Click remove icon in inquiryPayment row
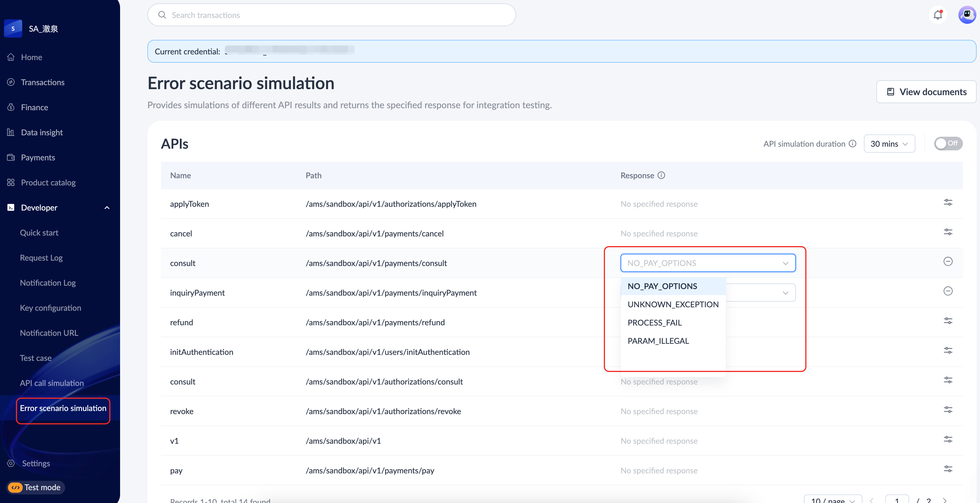 tap(948, 291)
